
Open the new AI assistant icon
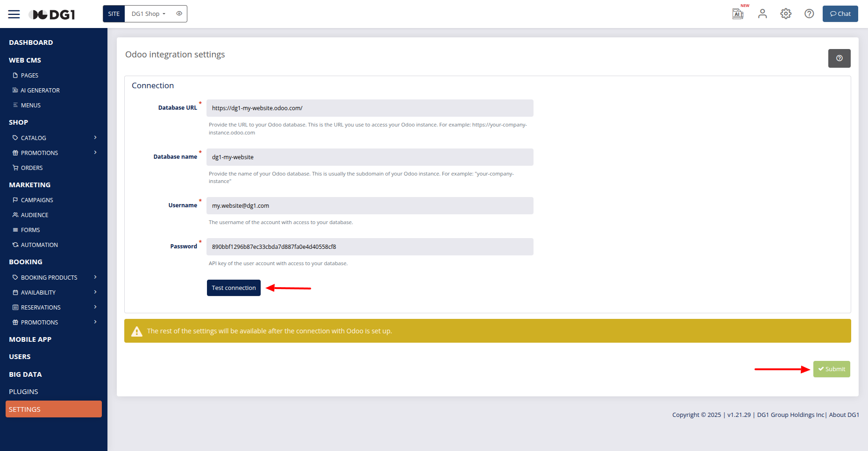(738, 14)
